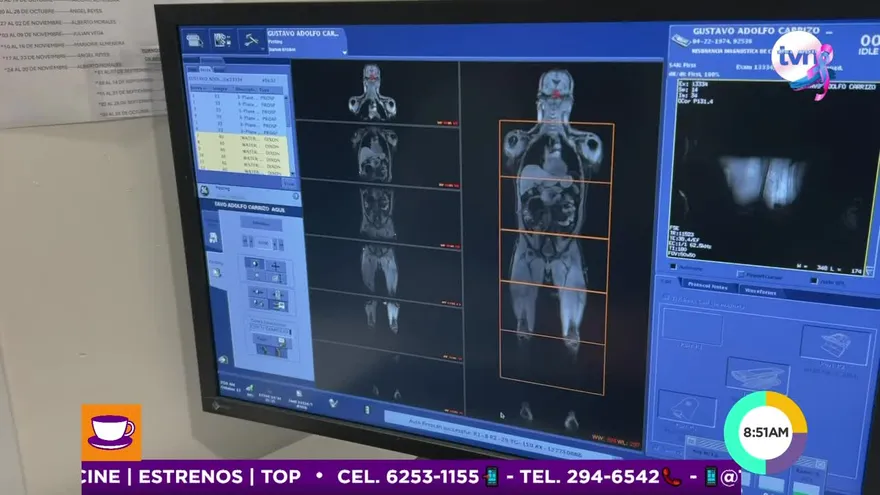
Task: Select the scanner table icon on left sidebar
Action: tap(214, 238)
